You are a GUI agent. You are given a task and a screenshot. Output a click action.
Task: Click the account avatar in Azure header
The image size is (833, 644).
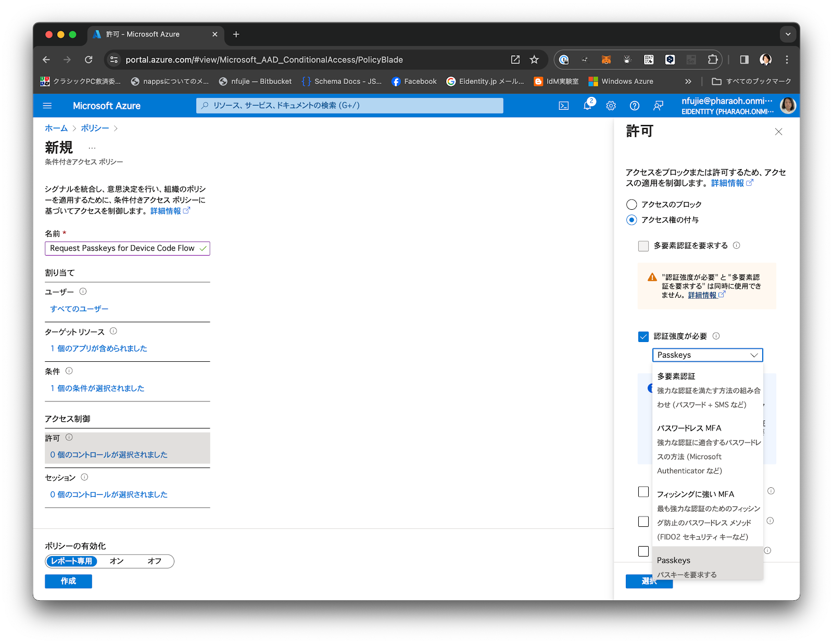pyautogui.click(x=788, y=106)
